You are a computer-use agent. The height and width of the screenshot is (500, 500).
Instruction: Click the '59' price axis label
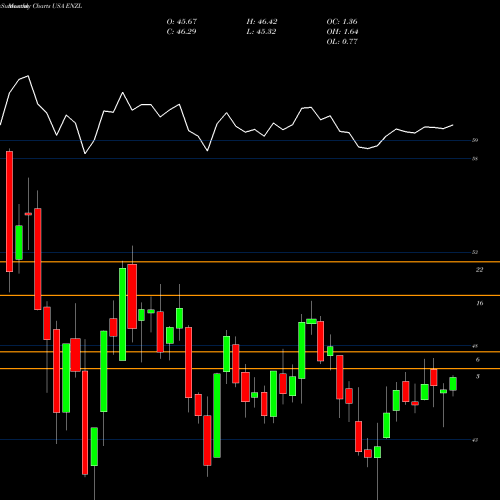pyautogui.click(x=475, y=140)
